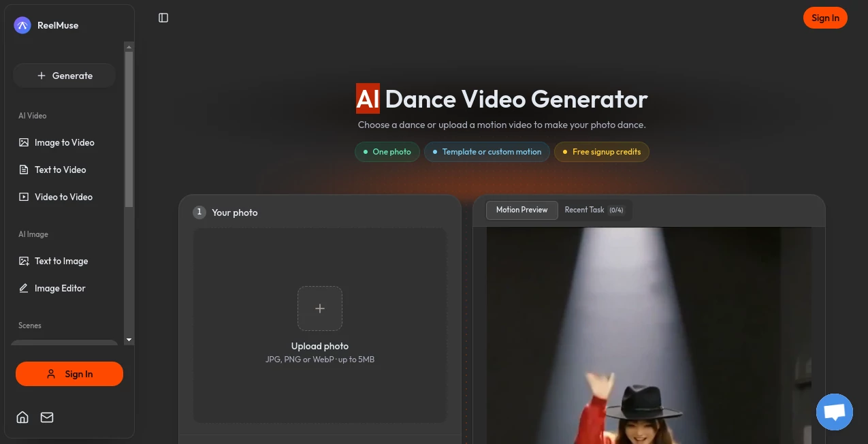868x444 pixels.
Task: Click the 'Your photo' step heading
Action: [234, 212]
